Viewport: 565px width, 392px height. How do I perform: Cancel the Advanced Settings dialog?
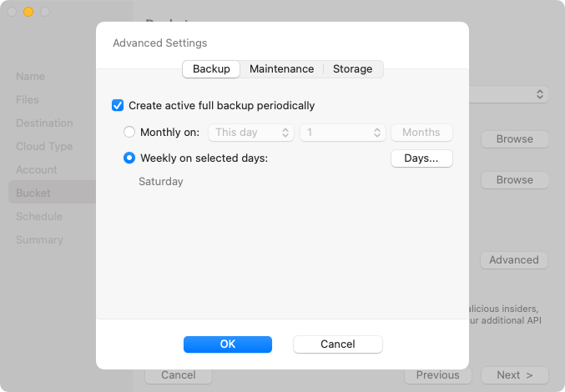click(338, 344)
